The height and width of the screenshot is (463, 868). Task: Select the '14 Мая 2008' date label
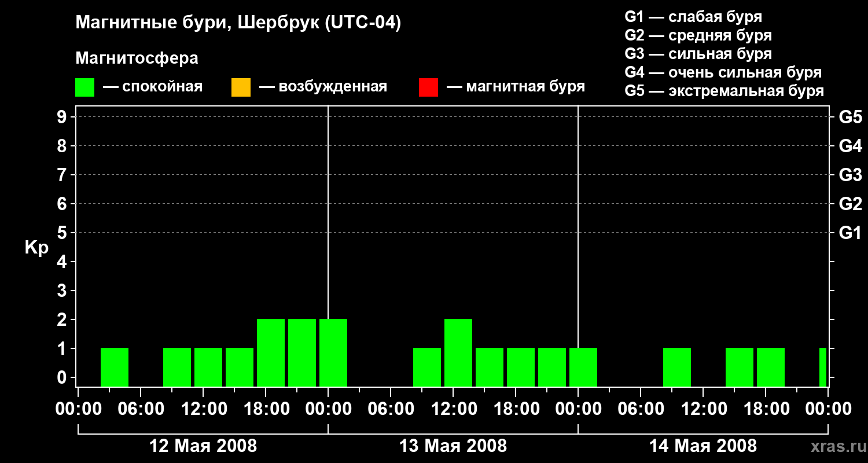coord(703,446)
